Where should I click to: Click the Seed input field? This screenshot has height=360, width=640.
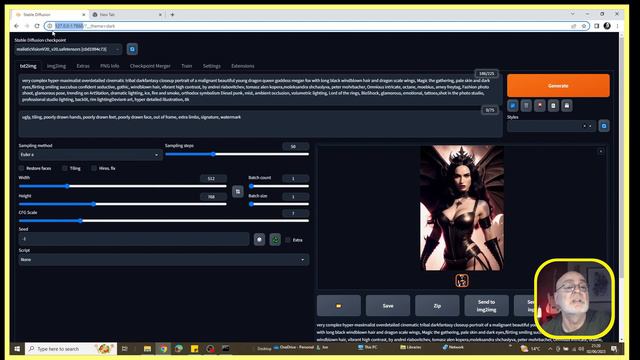click(x=134, y=239)
